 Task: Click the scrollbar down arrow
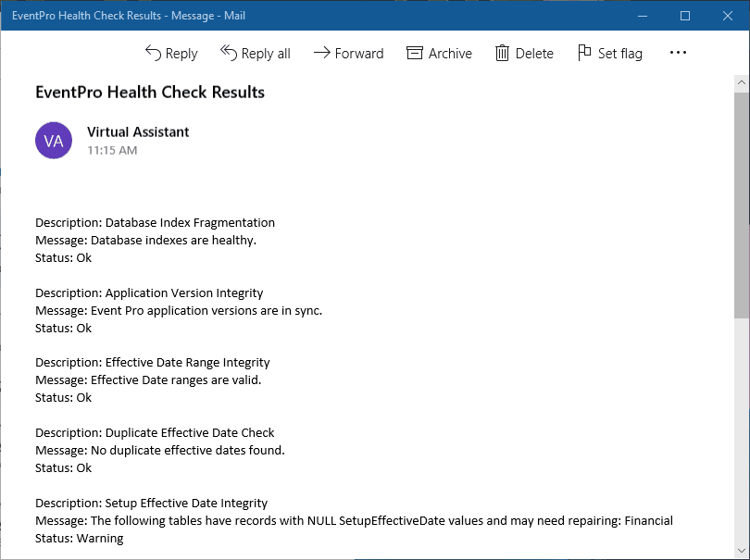(742, 551)
